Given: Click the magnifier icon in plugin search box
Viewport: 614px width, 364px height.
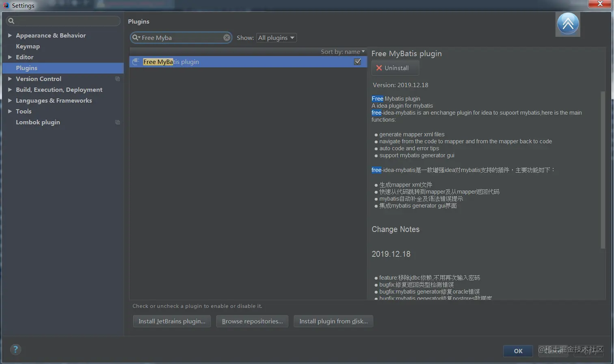Looking at the screenshot, I should [136, 37].
